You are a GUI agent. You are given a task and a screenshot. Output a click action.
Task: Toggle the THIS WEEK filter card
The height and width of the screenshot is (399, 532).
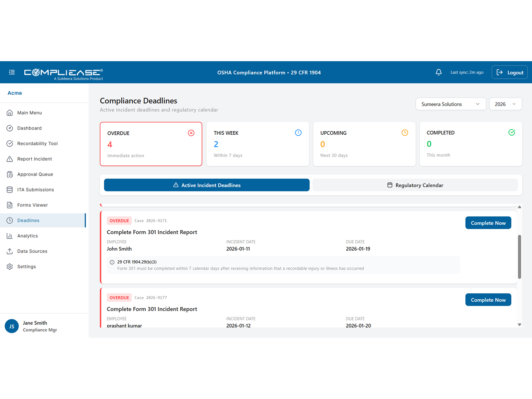click(257, 144)
